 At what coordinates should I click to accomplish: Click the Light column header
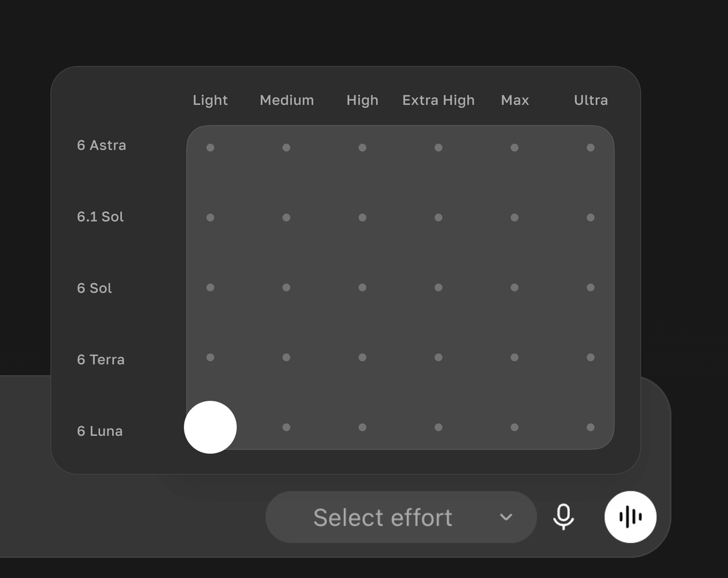click(x=211, y=101)
